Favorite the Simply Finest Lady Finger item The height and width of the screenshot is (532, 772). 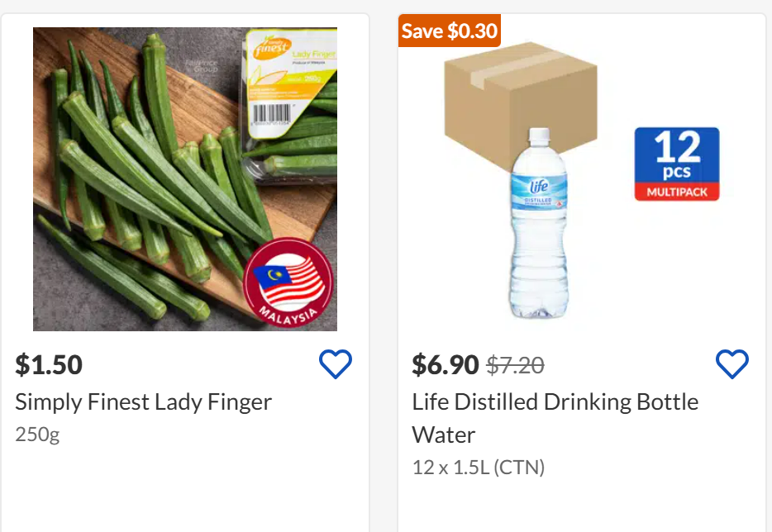[336, 364]
